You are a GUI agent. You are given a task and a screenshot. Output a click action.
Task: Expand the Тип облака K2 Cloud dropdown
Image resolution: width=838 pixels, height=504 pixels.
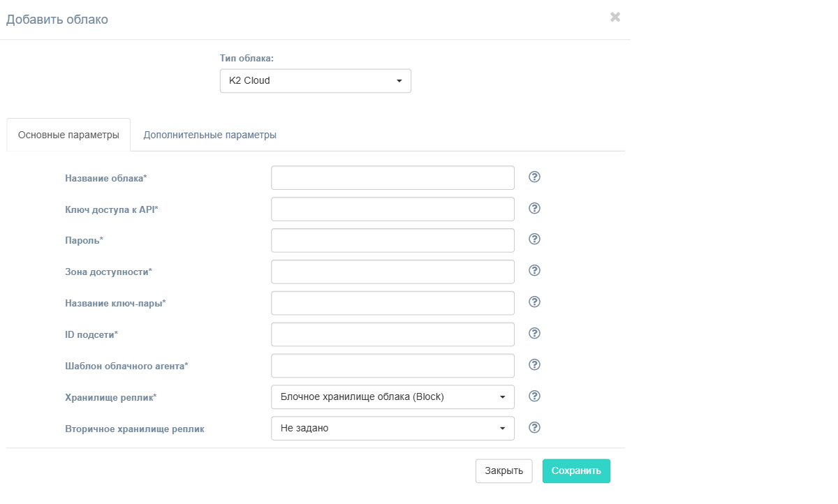316,80
